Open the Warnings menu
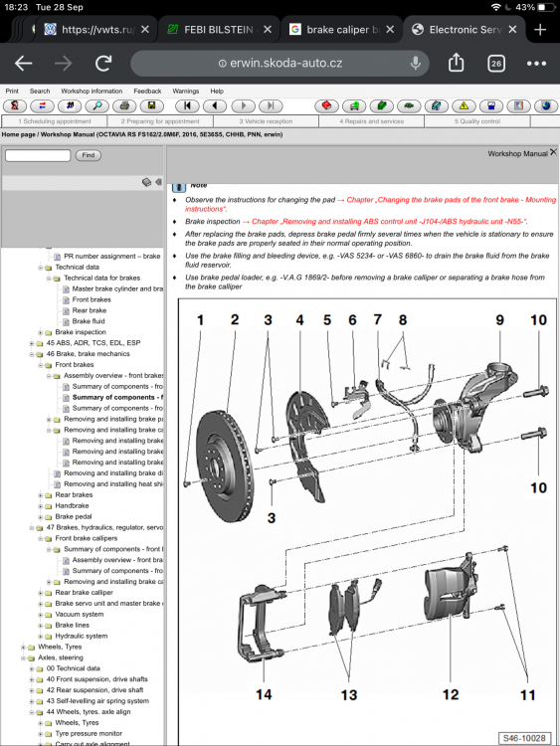560x746 pixels. [x=186, y=91]
